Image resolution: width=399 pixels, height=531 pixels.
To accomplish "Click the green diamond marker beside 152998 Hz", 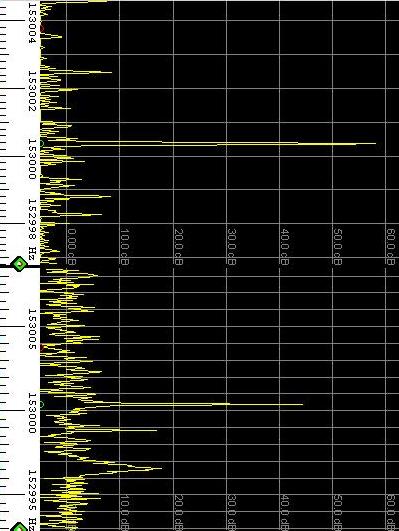I will click(19, 264).
